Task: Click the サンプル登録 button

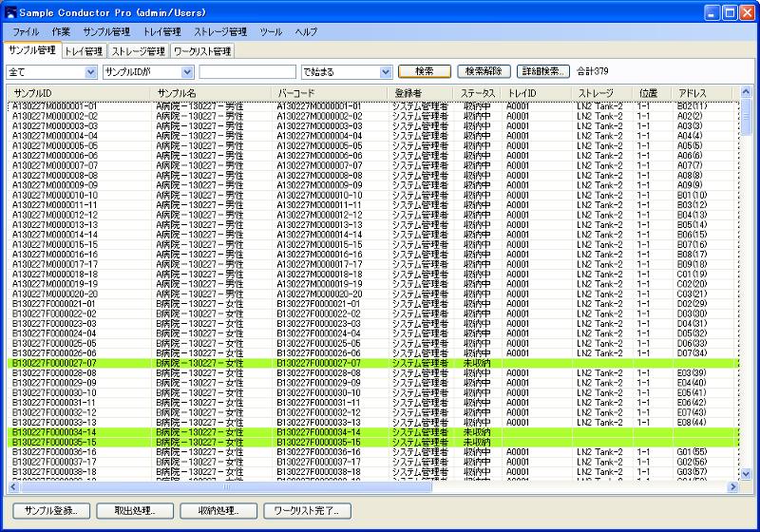Action: coord(50,511)
